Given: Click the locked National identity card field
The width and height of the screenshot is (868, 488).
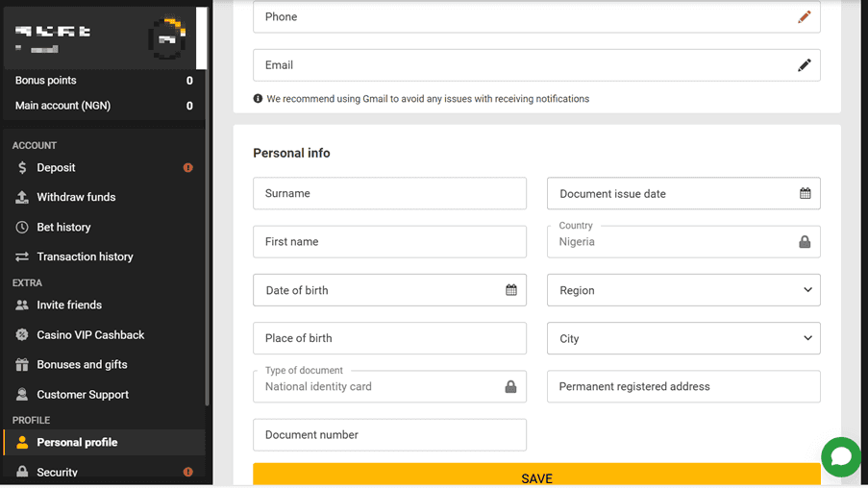Looking at the screenshot, I should [x=389, y=386].
